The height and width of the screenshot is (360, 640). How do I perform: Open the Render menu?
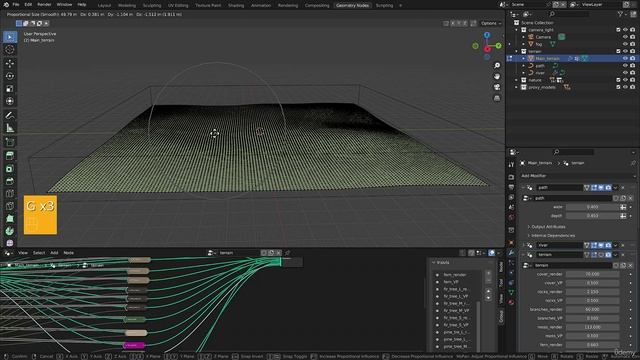tap(44, 4)
